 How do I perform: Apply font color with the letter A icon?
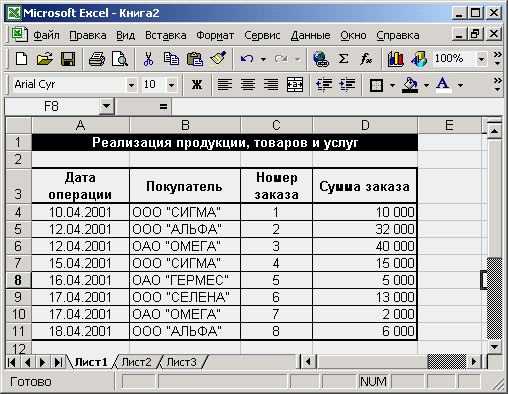[443, 85]
